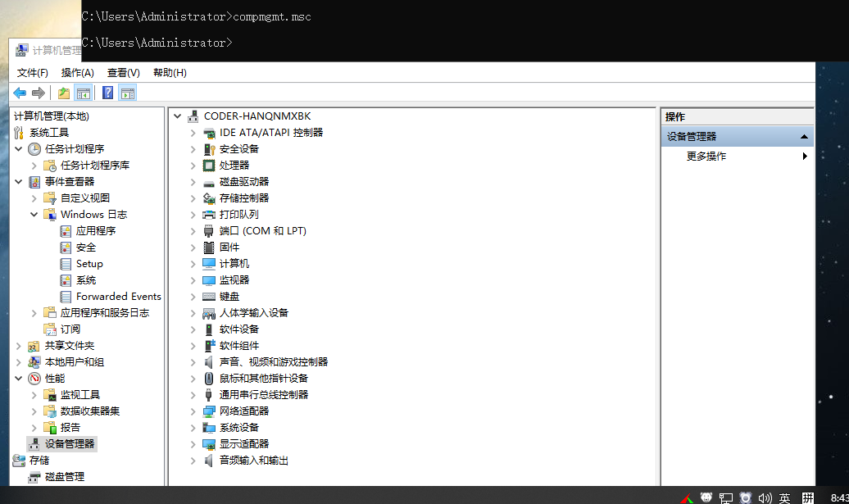
Task: Click the Forward arrow toolbar icon
Action: point(39,93)
